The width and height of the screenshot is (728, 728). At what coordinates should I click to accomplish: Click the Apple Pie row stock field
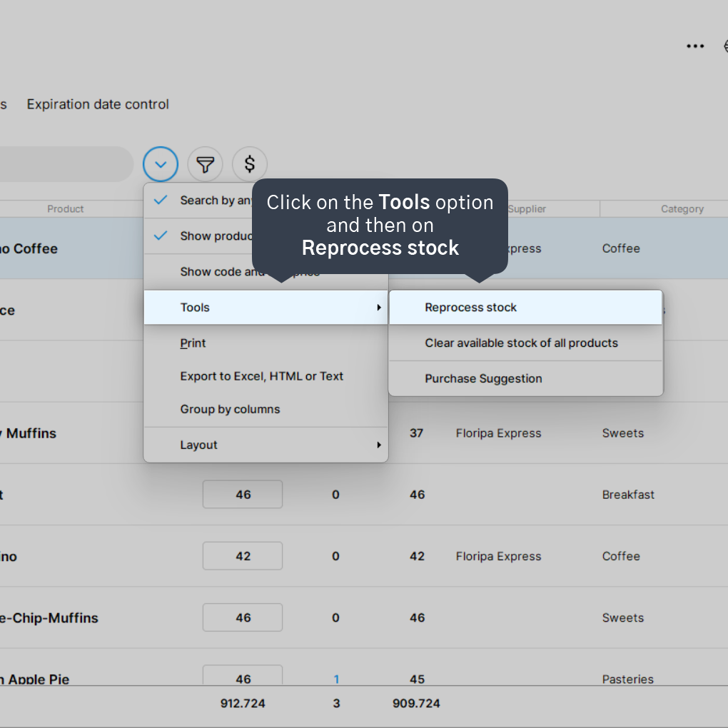(243, 675)
